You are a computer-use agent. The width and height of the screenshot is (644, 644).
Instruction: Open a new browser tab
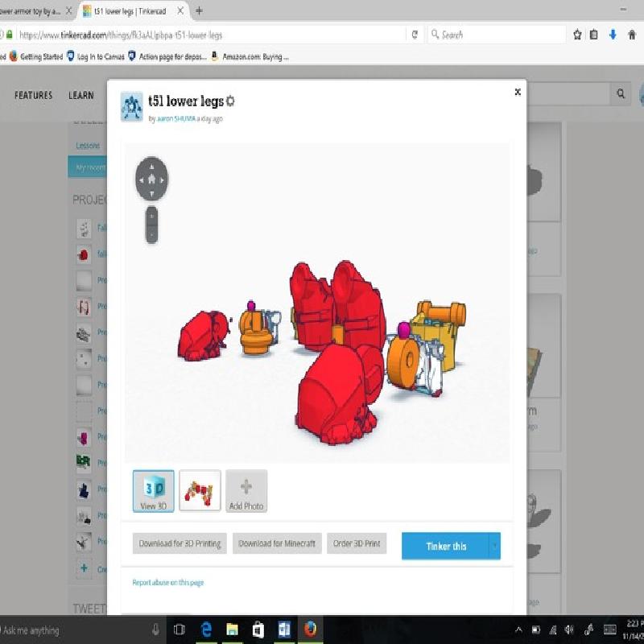199,11
